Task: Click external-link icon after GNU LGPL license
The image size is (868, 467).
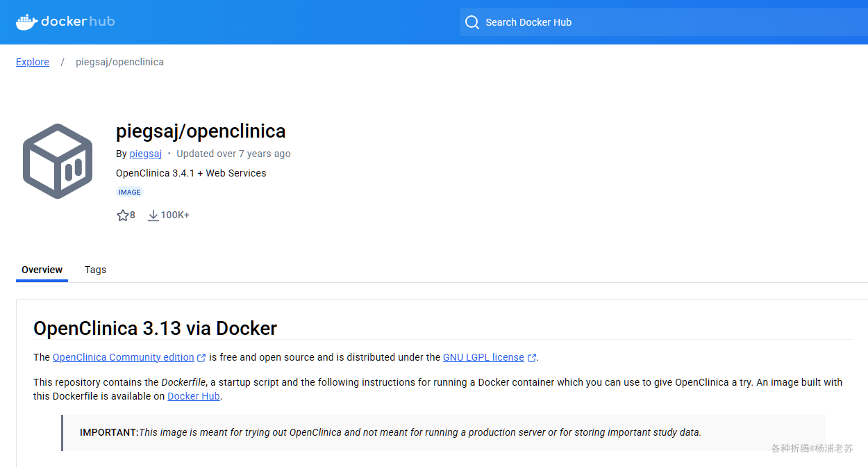Action: pos(532,358)
